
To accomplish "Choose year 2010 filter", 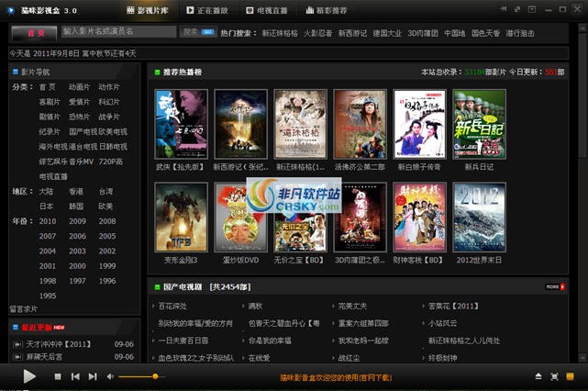I will [48, 221].
